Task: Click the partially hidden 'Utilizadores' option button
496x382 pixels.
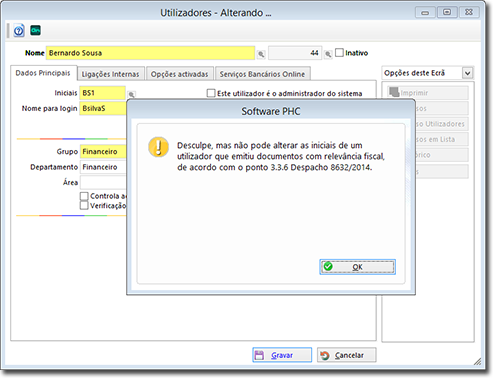Action: click(442, 124)
